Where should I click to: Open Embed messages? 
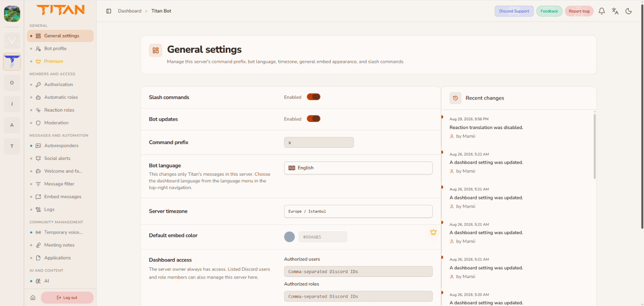[x=60, y=197]
